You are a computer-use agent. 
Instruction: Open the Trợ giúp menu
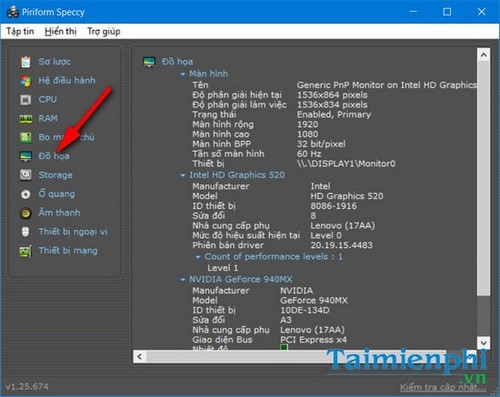click(x=104, y=31)
